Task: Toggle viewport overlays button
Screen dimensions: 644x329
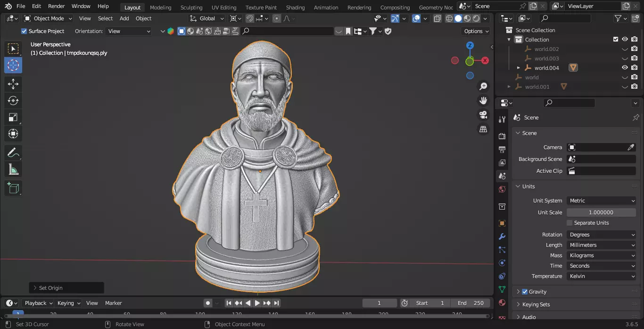Action: coord(416,18)
